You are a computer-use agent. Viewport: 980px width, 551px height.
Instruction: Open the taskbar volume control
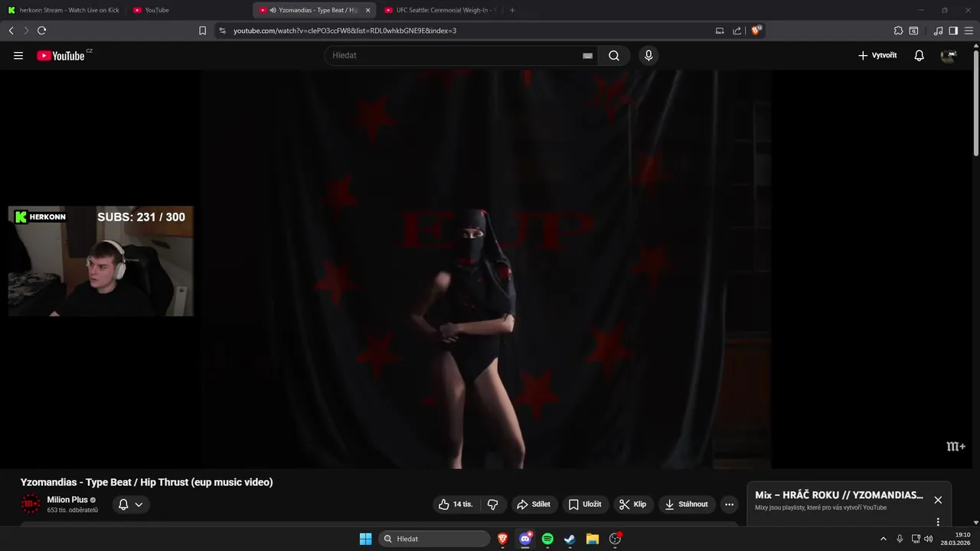tap(928, 539)
